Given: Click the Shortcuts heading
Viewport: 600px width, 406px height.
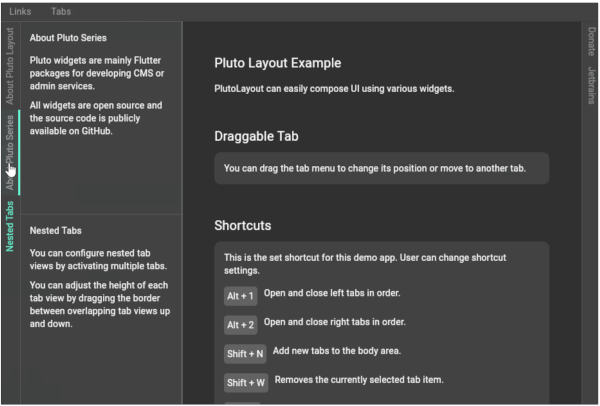Looking at the screenshot, I should coord(243,225).
